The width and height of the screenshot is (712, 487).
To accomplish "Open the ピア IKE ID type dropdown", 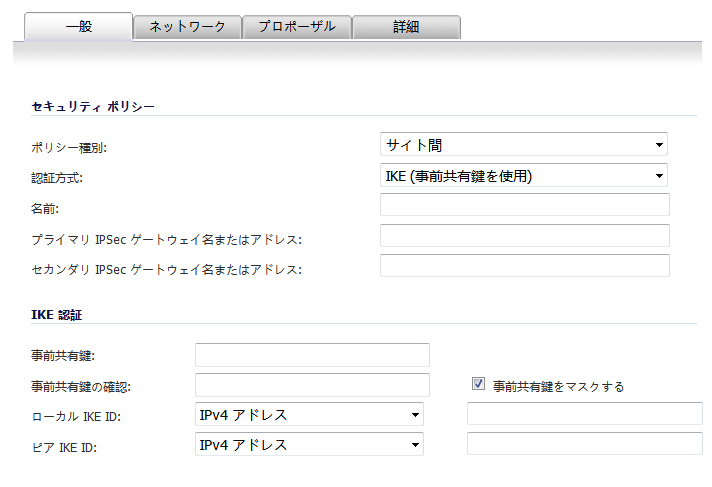I will coord(309,444).
